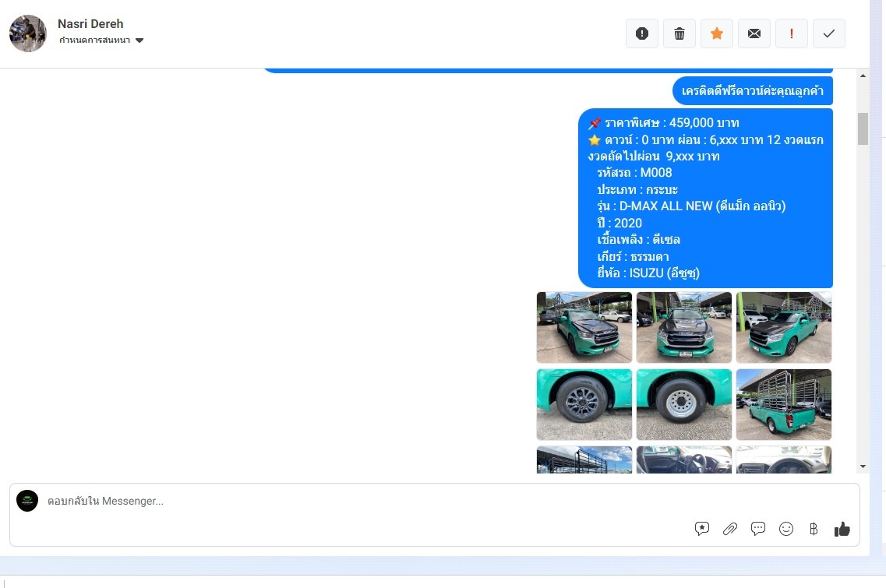
Task: Open first green truck front photo
Action: [584, 327]
